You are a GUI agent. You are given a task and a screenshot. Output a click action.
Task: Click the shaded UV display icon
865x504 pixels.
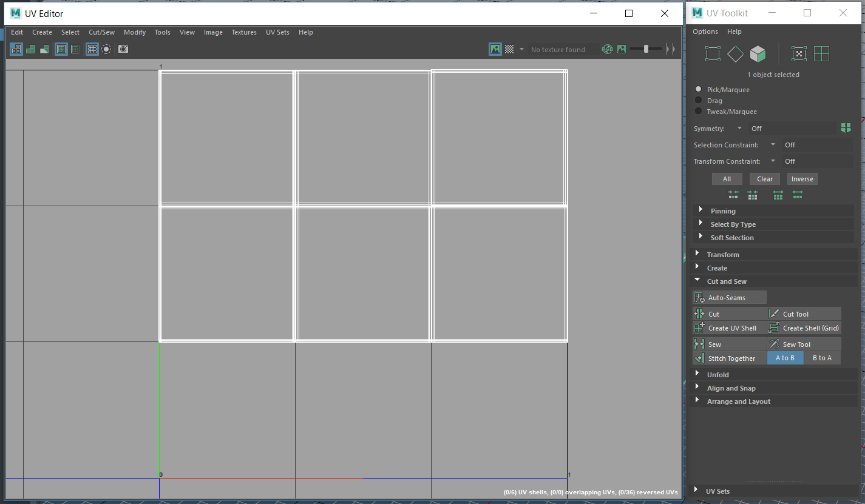tap(30, 49)
